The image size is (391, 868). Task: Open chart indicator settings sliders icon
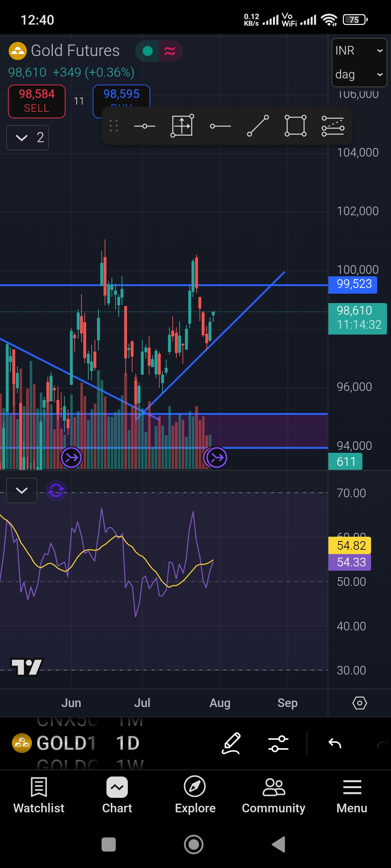(278, 744)
